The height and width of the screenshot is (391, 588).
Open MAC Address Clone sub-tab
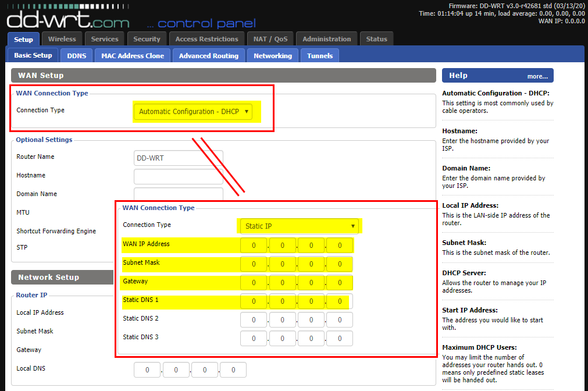pyautogui.click(x=133, y=55)
